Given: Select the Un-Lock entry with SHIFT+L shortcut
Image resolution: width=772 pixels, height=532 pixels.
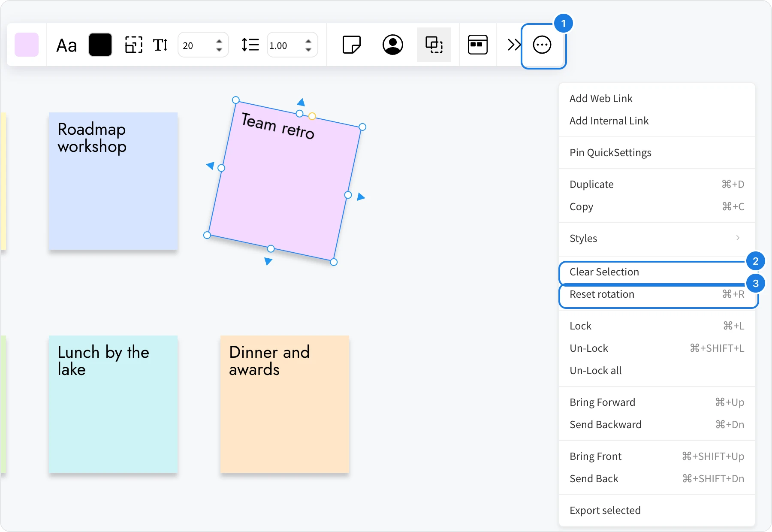Looking at the screenshot, I should tap(657, 348).
